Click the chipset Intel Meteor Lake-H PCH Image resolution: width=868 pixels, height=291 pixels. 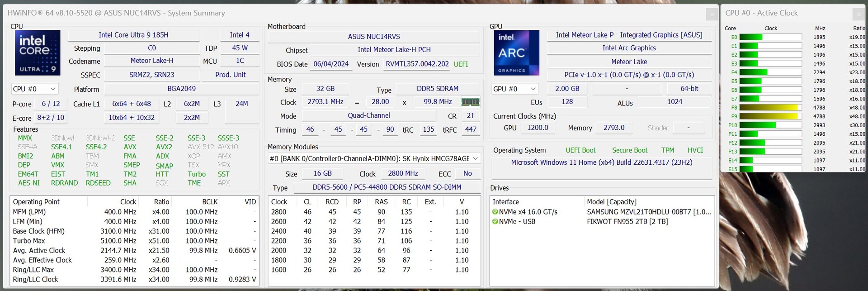(394, 50)
